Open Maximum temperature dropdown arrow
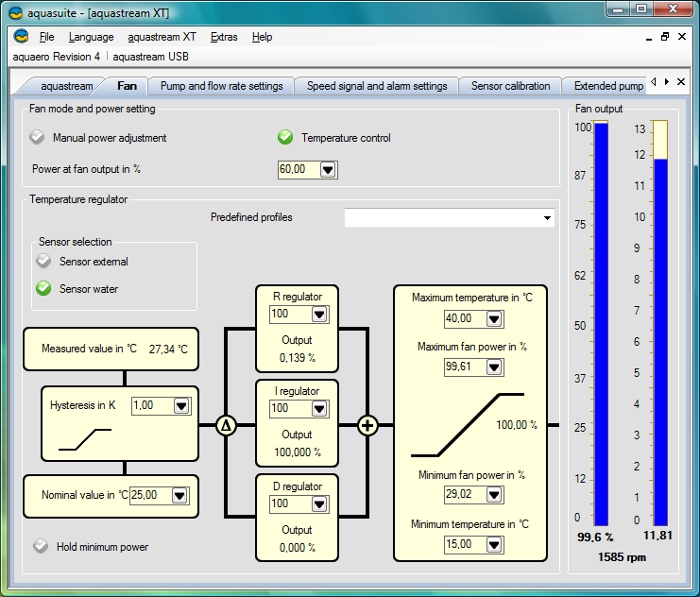 tap(494, 319)
